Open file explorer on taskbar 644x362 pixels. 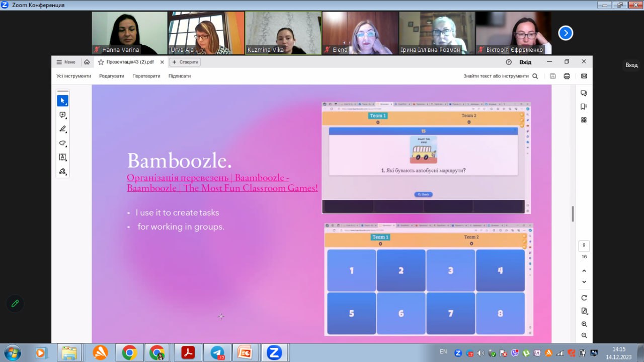[69, 352]
